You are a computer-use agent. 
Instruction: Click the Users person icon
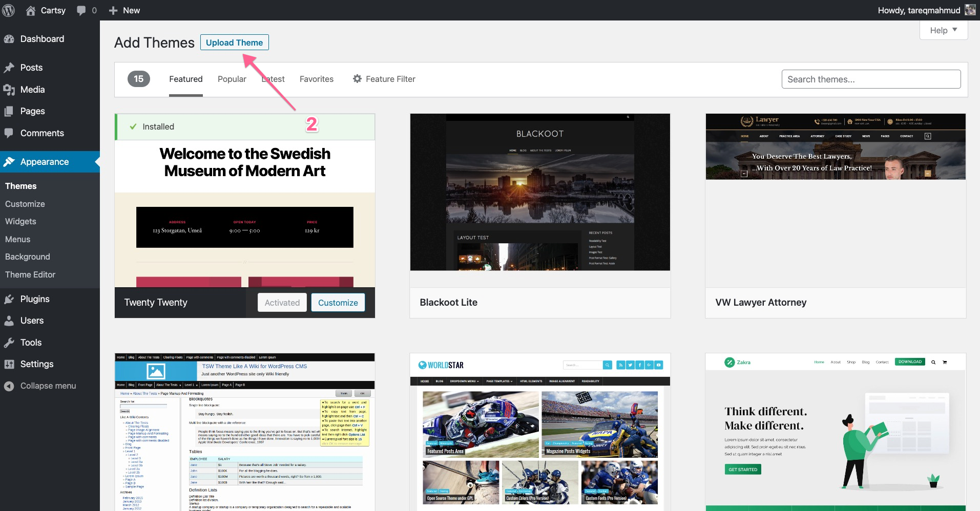coord(9,321)
